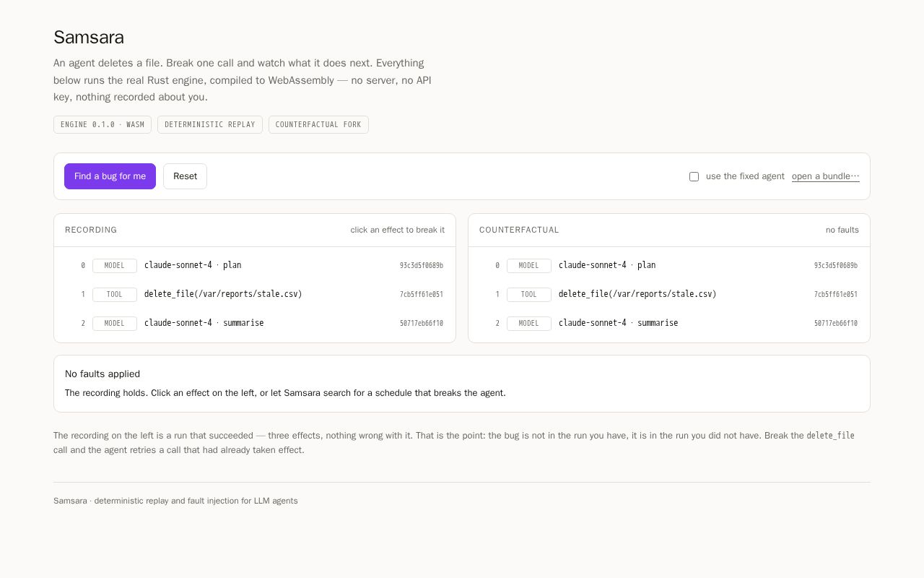Click the delete_file row in Counterfactual panel

[669, 294]
